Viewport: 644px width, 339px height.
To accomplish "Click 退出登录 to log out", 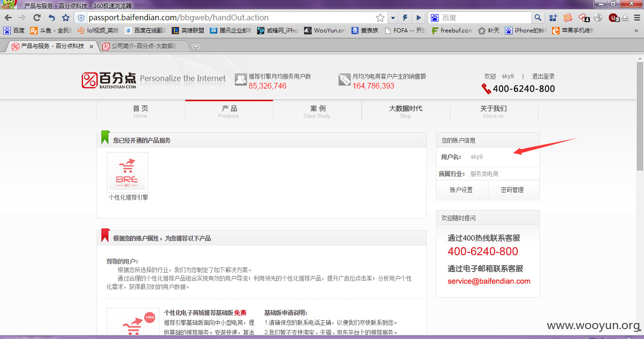I will pyautogui.click(x=543, y=76).
